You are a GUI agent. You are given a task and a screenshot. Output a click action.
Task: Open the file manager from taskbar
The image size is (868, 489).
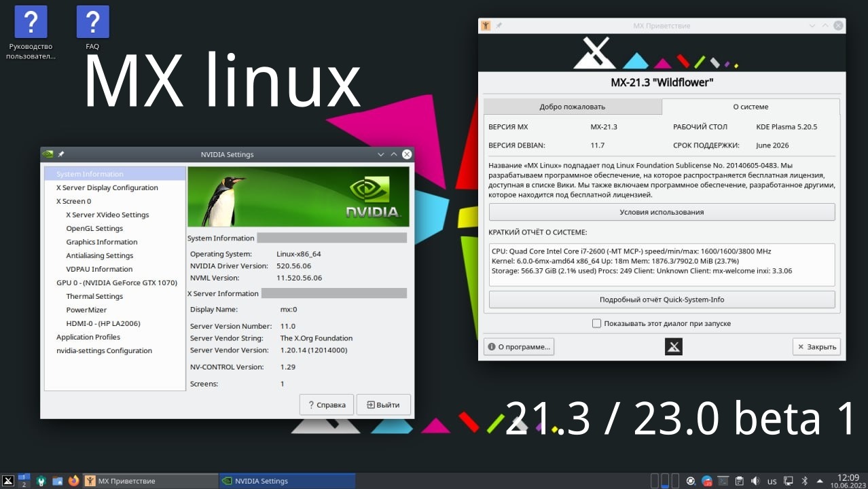[x=58, y=481]
